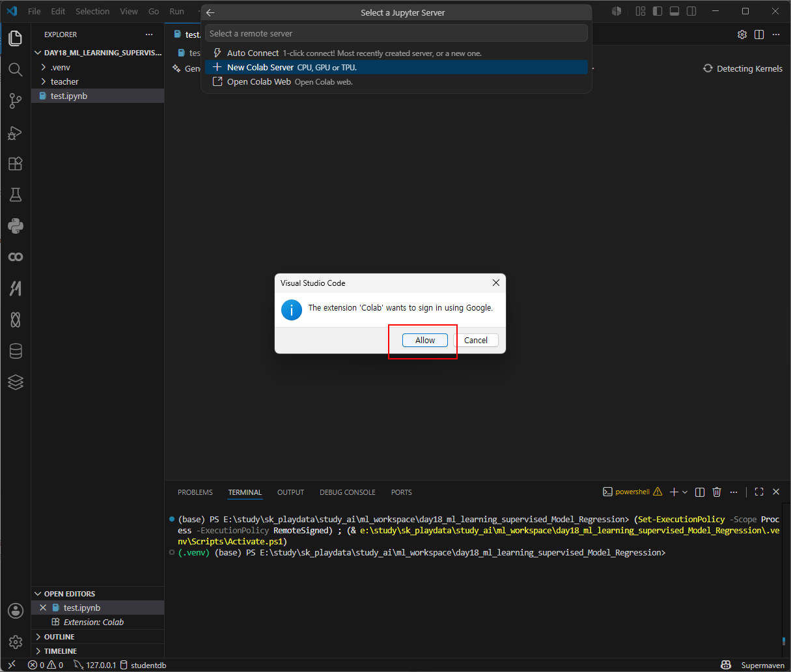791x672 pixels.
Task: Open the View menu
Action: [x=129, y=11]
